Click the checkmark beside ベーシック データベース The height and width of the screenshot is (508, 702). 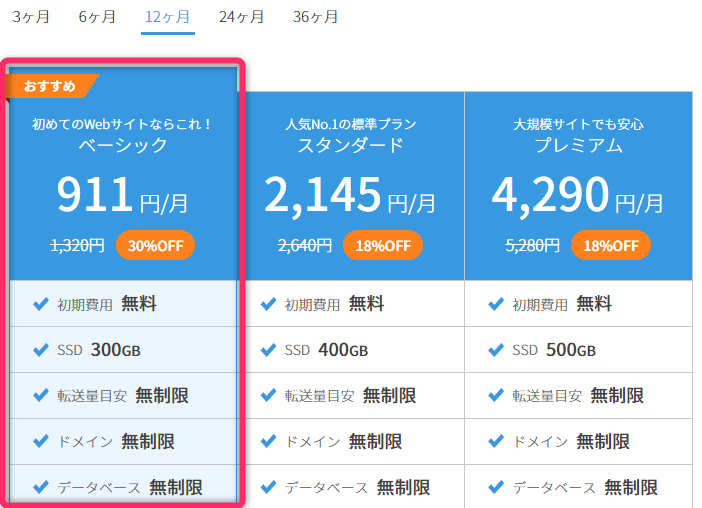[x=41, y=487]
